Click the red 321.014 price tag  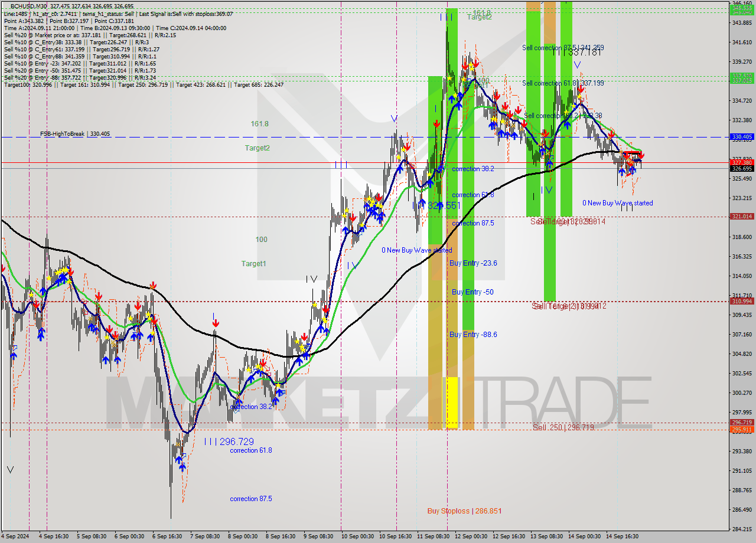(742, 217)
